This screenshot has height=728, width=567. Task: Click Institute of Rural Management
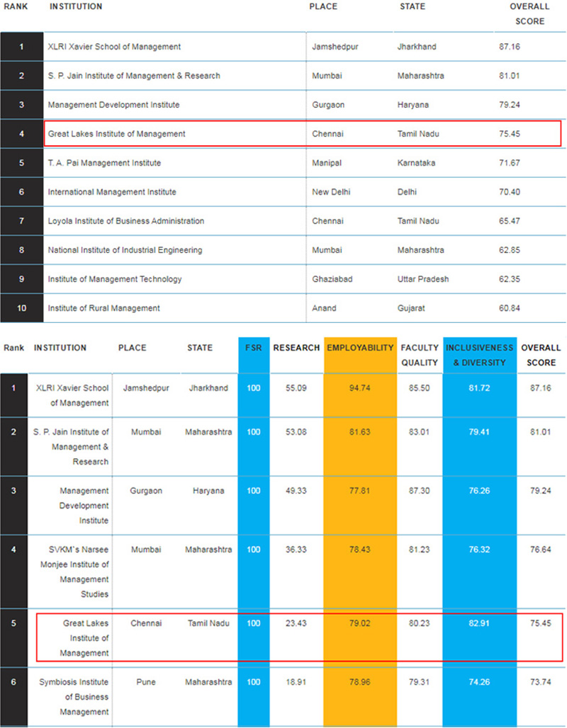103,308
